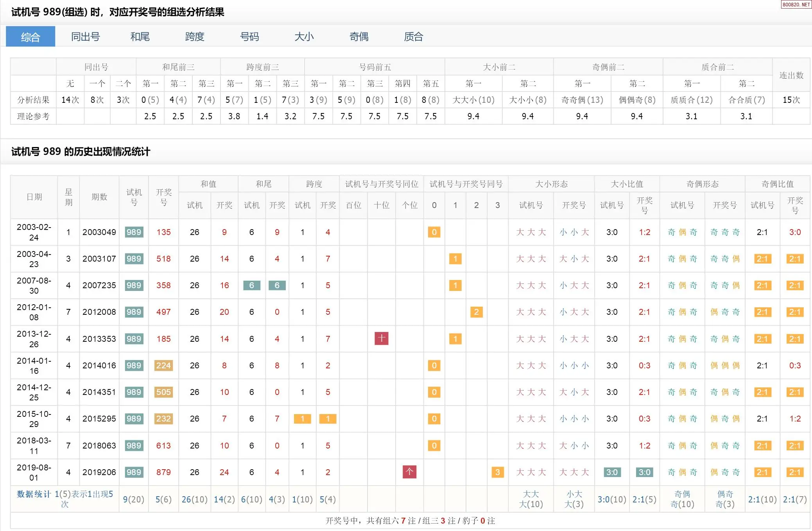Click the active 综合 tab
Image resolution: width=812 pixels, height=531 pixels.
coord(30,37)
